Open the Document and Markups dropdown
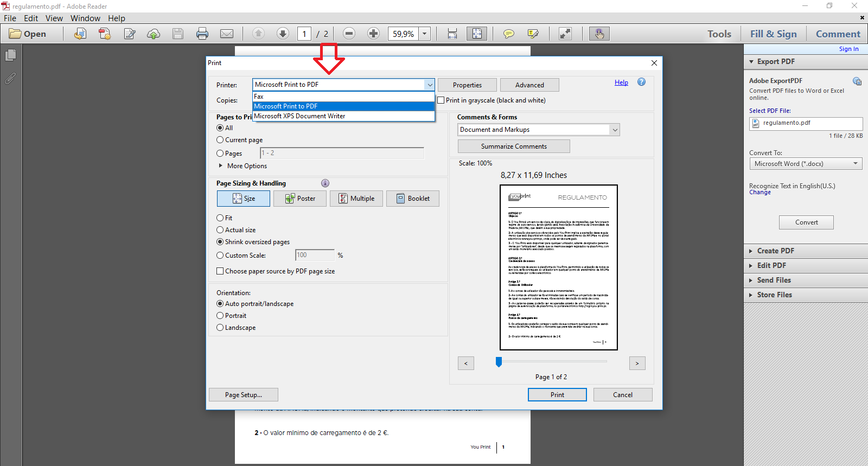Image resolution: width=868 pixels, height=466 pixels. pos(538,130)
